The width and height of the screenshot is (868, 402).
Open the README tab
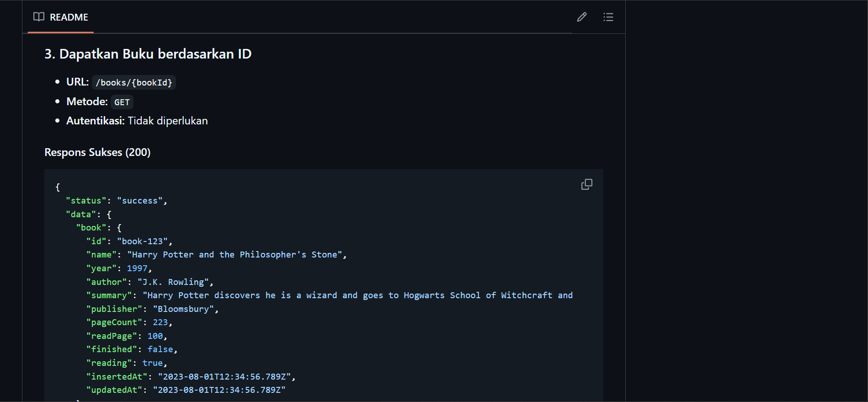click(x=69, y=17)
